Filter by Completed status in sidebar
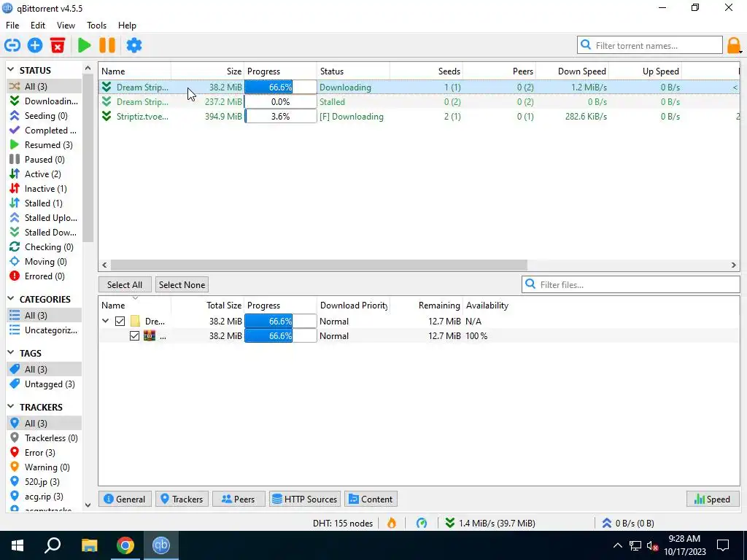 coord(44,130)
